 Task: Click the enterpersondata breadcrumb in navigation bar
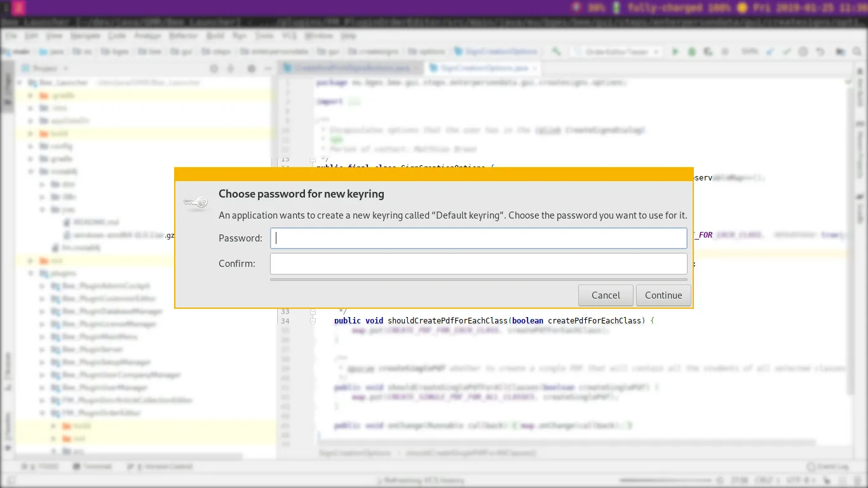[274, 51]
